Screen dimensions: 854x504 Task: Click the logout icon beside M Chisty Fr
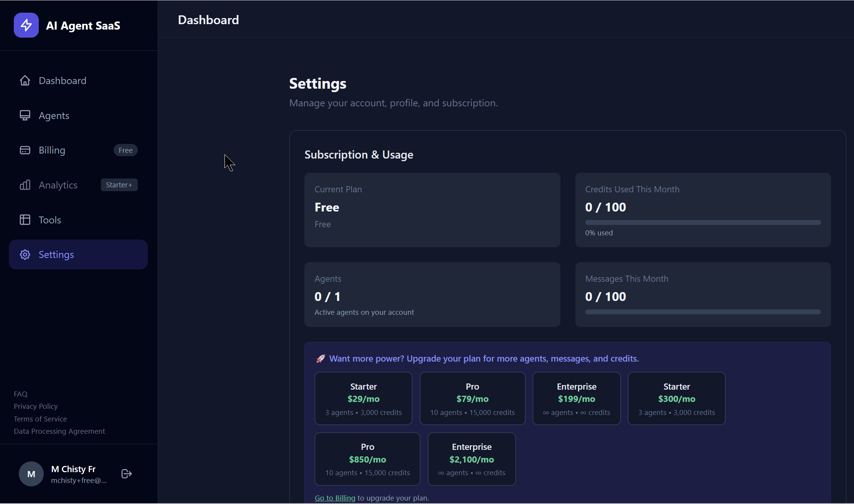coord(126,474)
